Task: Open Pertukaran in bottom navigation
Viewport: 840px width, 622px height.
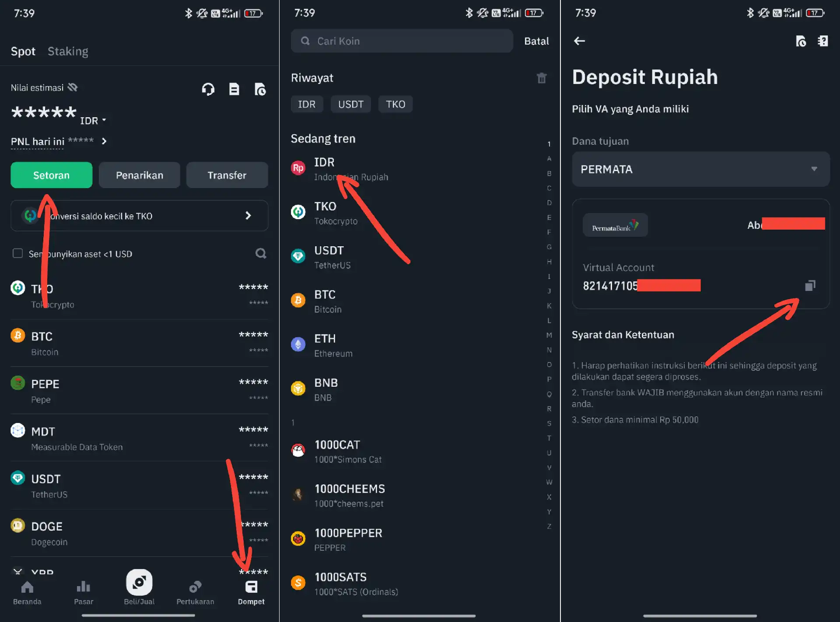Action: tap(195, 593)
